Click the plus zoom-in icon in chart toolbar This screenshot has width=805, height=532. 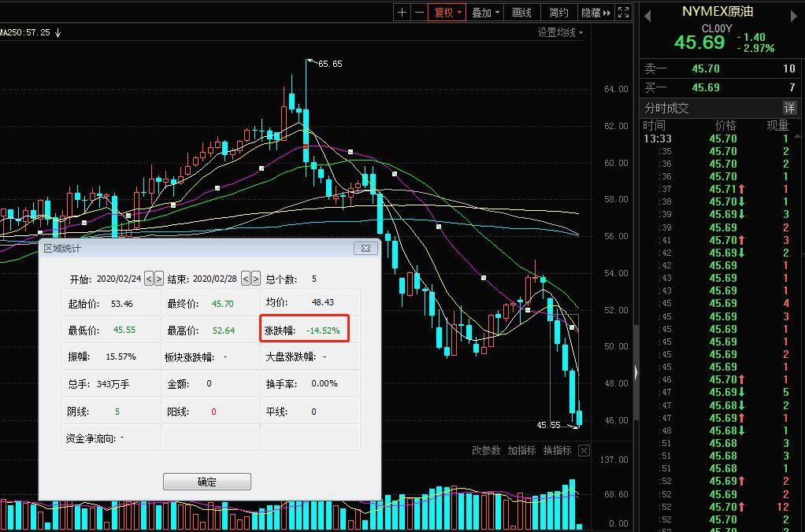coord(402,13)
